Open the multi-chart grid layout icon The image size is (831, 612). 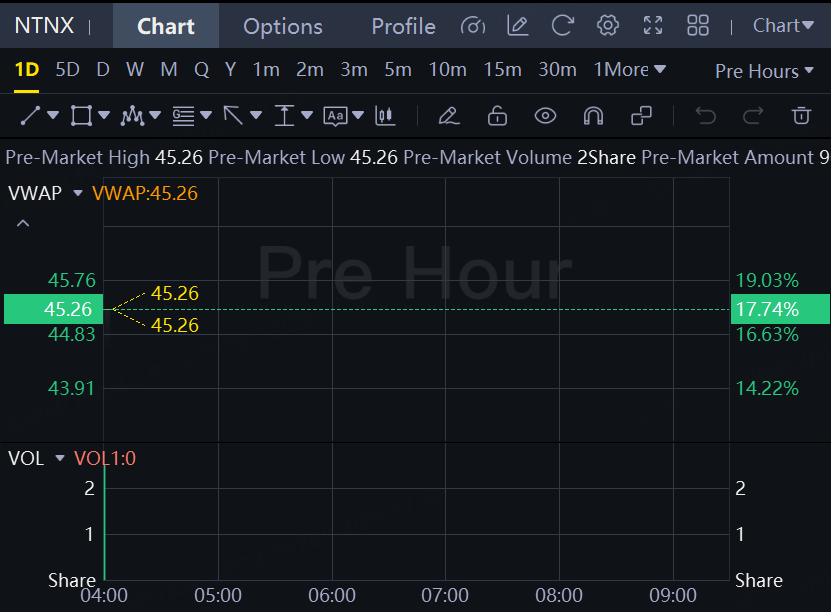(698, 26)
